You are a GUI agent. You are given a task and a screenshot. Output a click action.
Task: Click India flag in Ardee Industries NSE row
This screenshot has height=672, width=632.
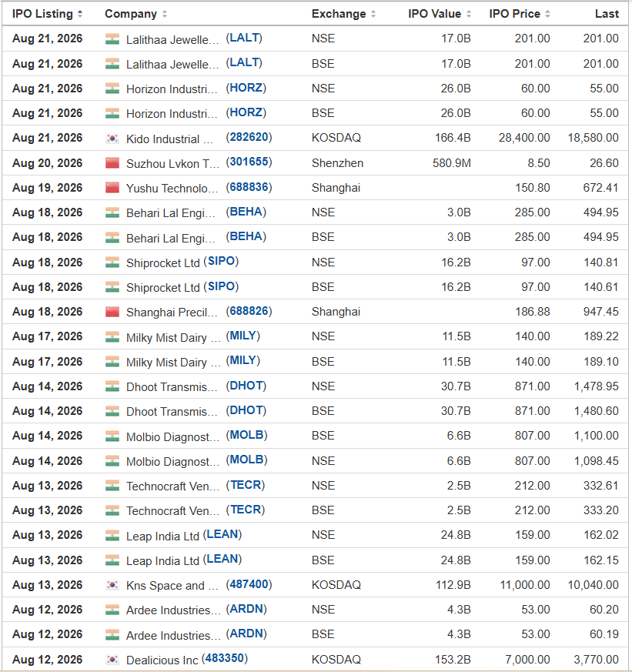(112, 610)
